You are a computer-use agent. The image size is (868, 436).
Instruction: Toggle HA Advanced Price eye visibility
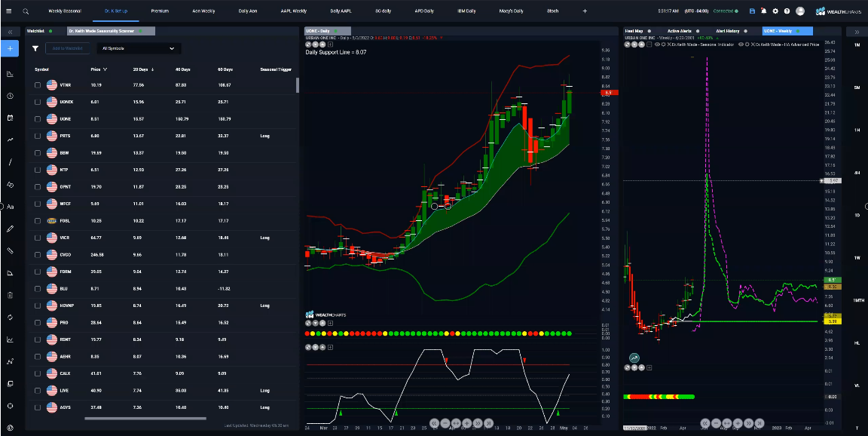click(x=741, y=44)
